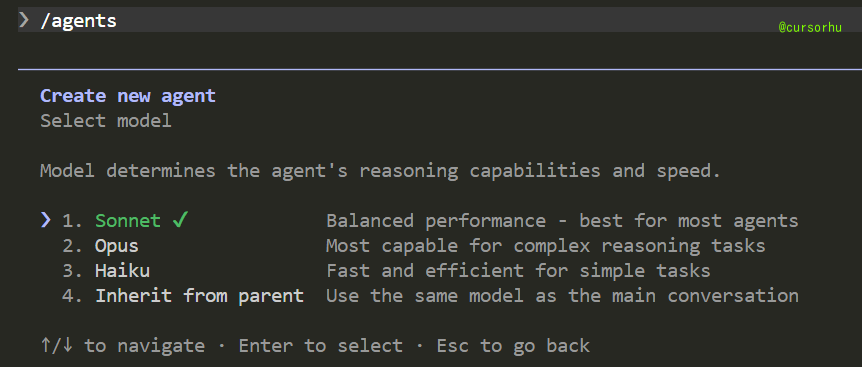
Task: Click the green checkmark next to Sonnet
Action: coord(180,221)
